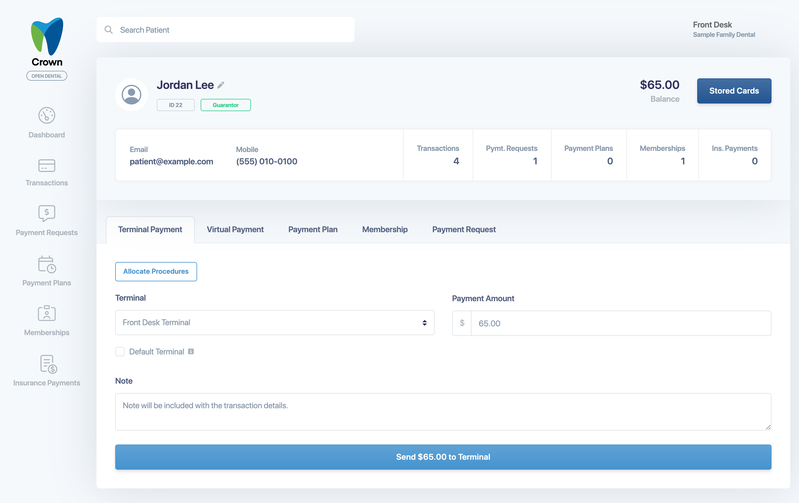Open the Dashboard gauge icon

click(46, 115)
